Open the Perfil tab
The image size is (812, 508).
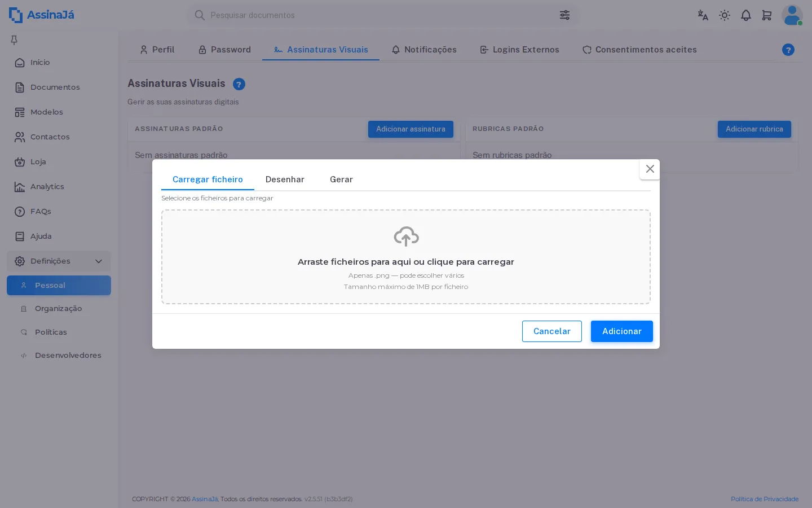click(157, 50)
